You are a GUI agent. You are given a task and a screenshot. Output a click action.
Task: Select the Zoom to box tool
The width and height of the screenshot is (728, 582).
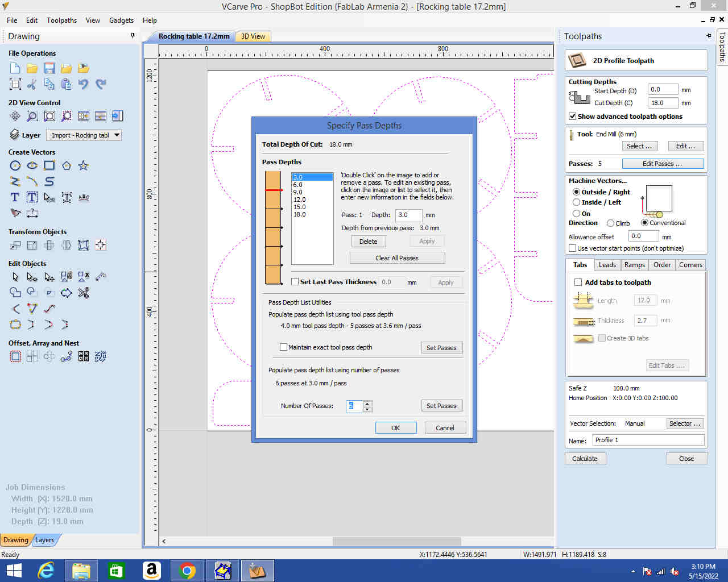[x=32, y=116]
